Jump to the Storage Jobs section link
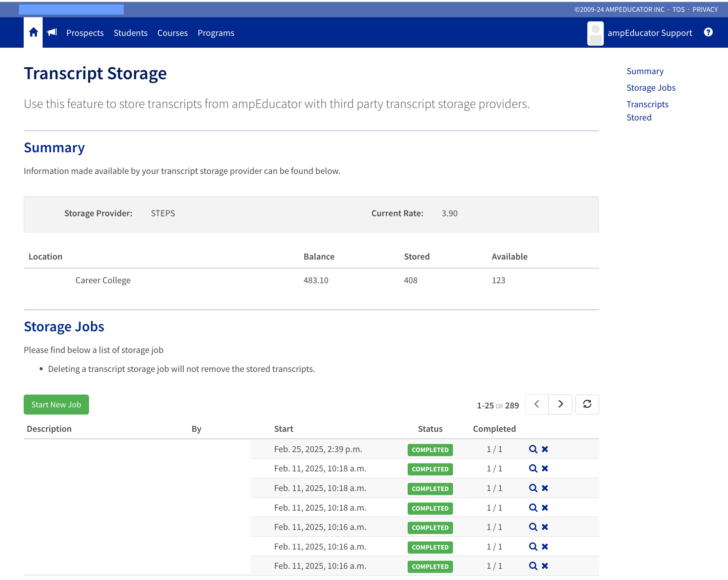The width and height of the screenshot is (728, 580). 651,88
